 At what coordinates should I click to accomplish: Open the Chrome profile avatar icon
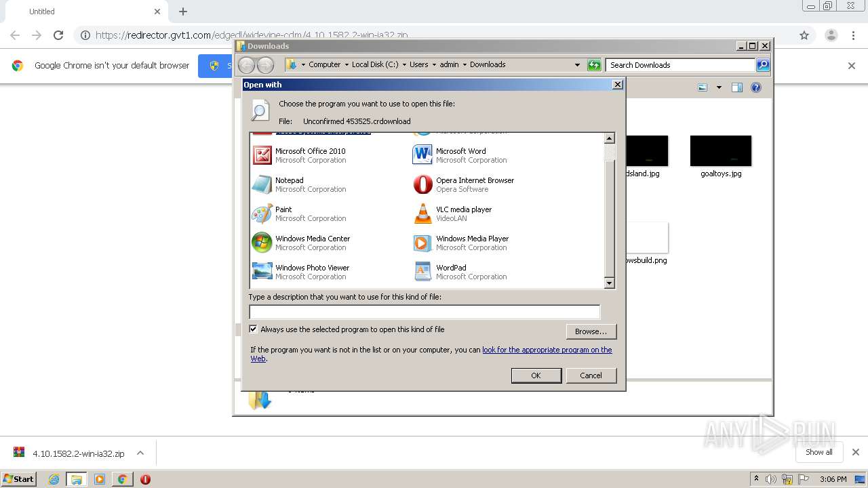point(831,35)
